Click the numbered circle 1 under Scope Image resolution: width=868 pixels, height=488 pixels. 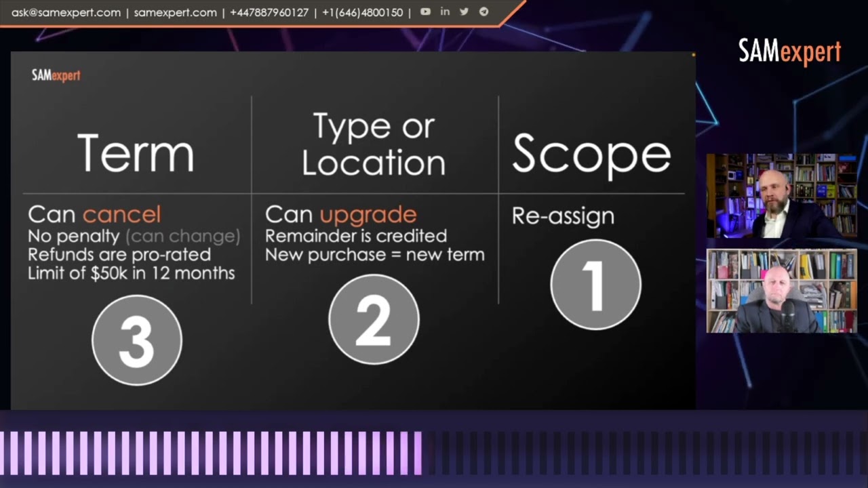coord(595,285)
